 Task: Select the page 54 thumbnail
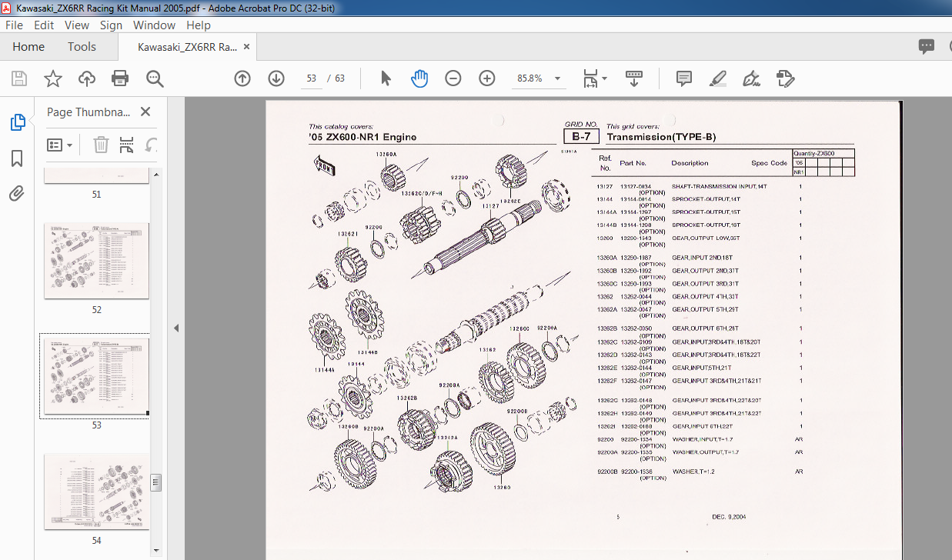click(96, 491)
